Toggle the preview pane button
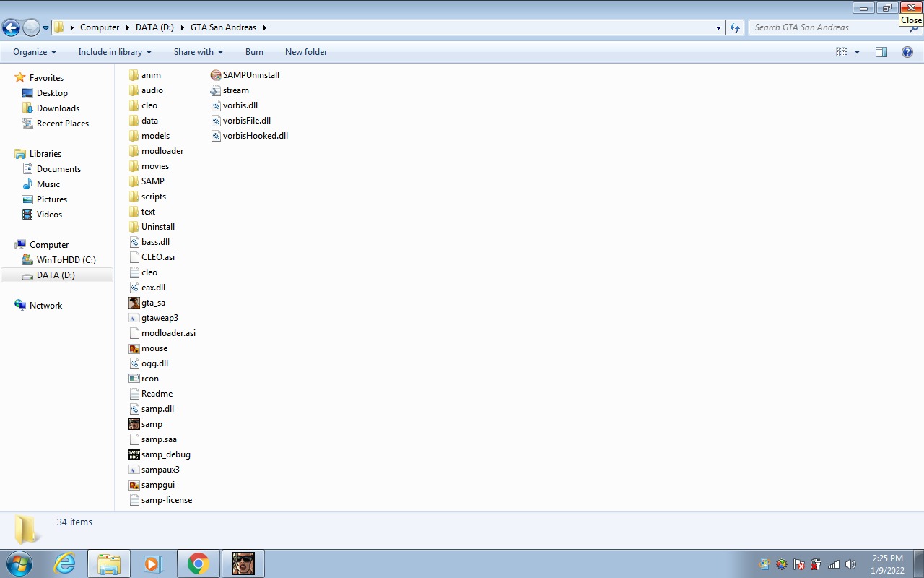 pyautogui.click(x=881, y=52)
